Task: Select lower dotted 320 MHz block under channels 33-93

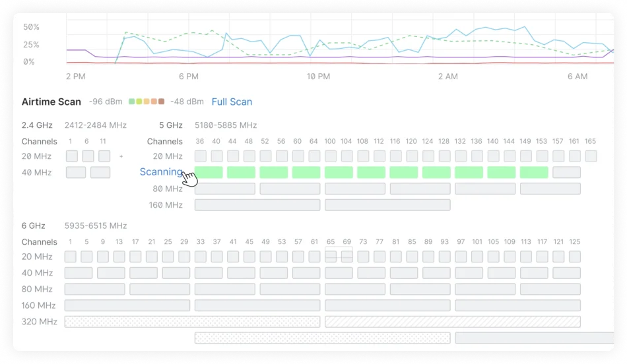Action: [323, 338]
